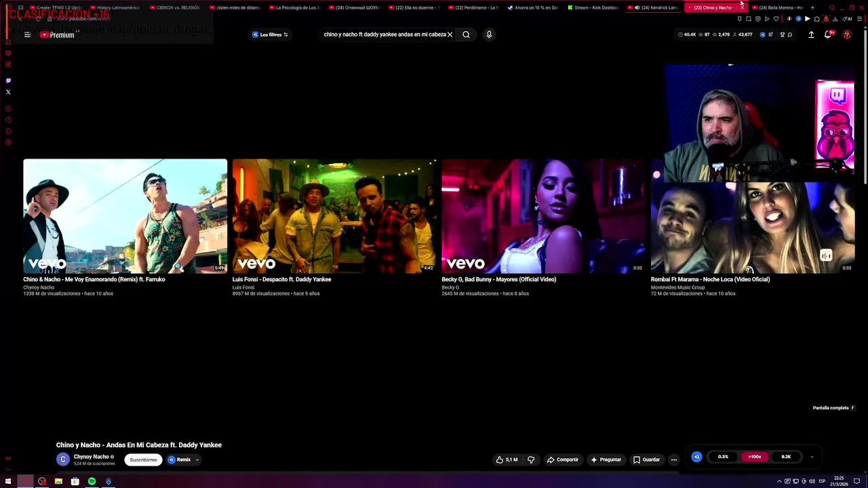Screen dimensions: 868x488
Task: Open the Microsoft Store taskbar icon
Action: click(75, 481)
